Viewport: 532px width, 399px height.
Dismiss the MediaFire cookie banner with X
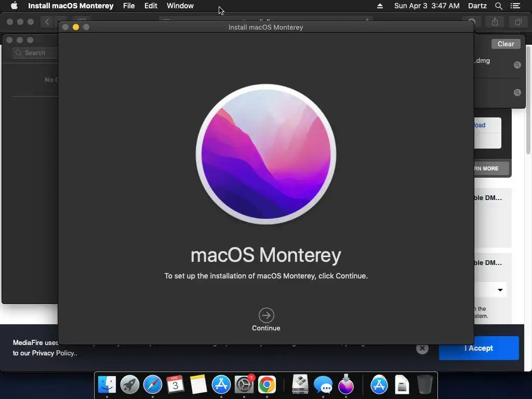pyautogui.click(x=422, y=348)
